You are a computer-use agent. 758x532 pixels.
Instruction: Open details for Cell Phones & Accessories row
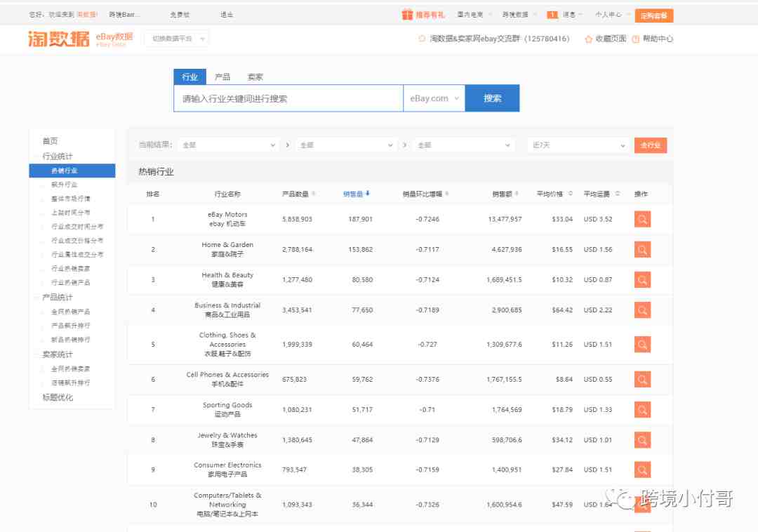coord(642,379)
